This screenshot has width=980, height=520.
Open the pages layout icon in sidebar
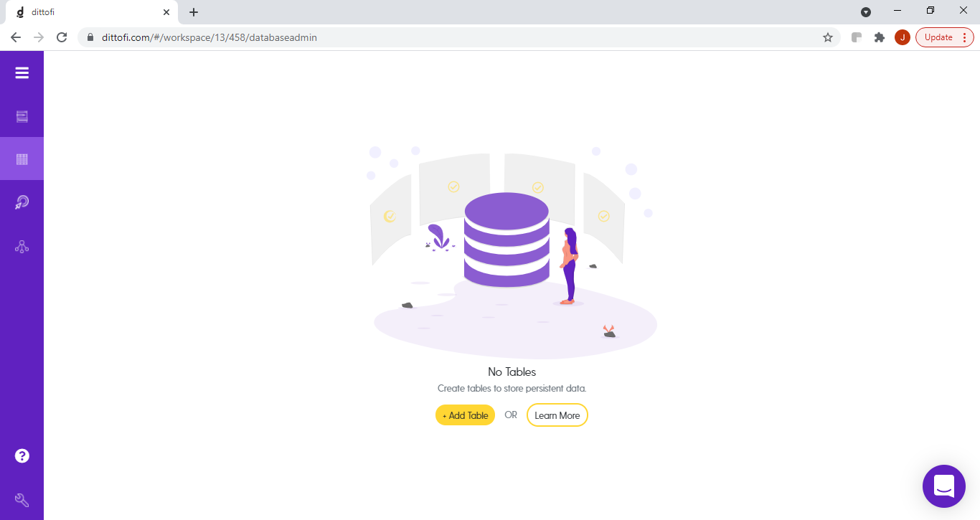pyautogui.click(x=22, y=116)
